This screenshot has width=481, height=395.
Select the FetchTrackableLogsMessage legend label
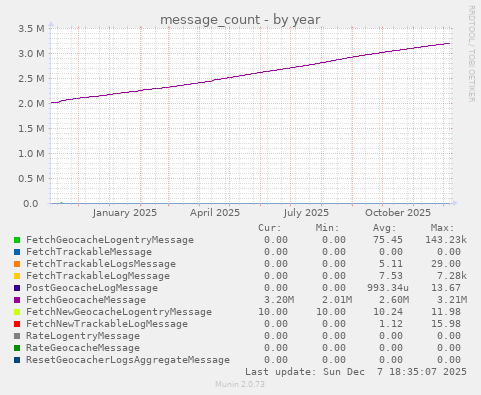(101, 264)
